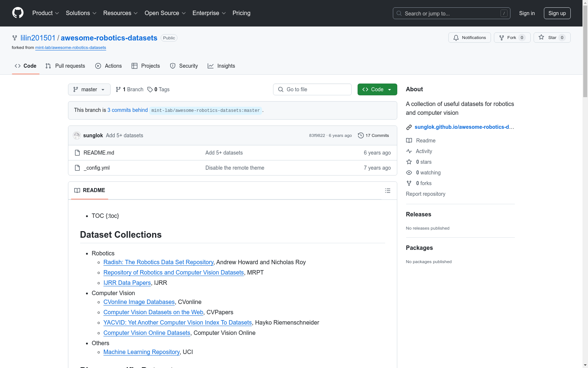Open Computer Vision Online Datasets link

147,333
